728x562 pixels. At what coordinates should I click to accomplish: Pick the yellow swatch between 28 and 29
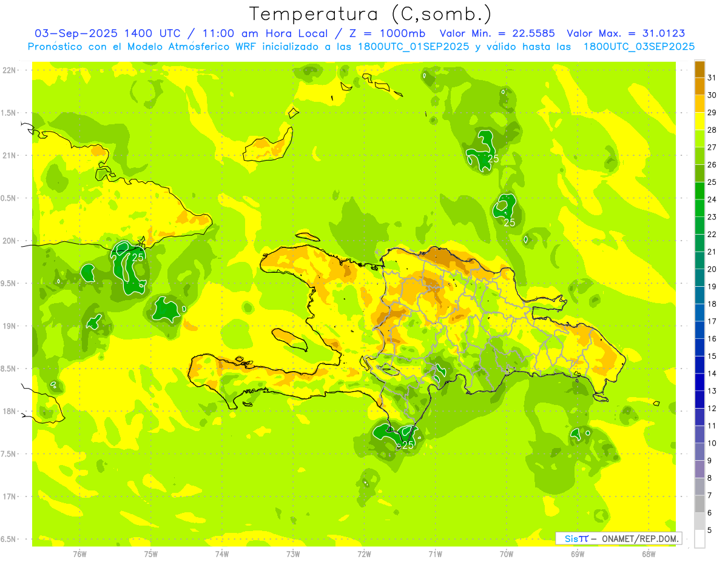(699, 121)
